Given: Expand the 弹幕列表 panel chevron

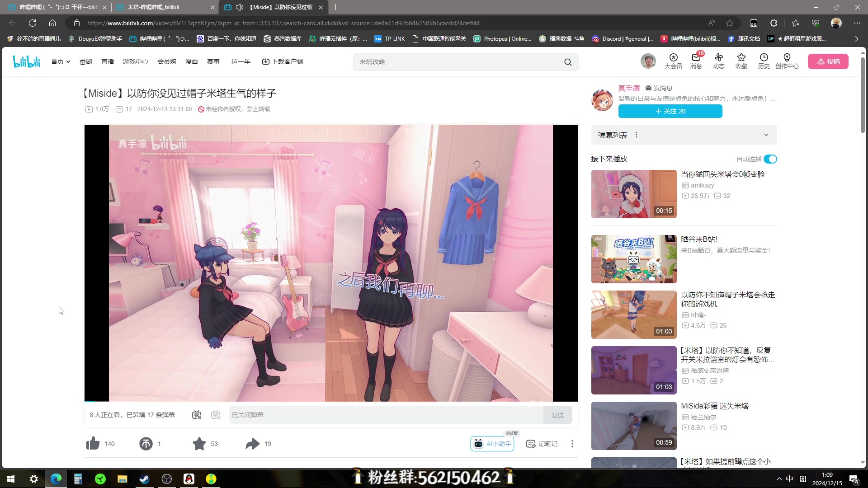Looking at the screenshot, I should [x=766, y=135].
